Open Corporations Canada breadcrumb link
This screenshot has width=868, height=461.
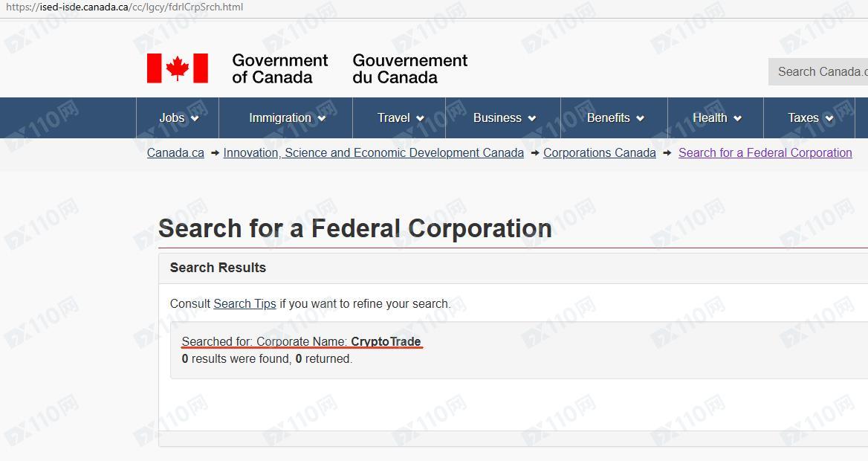point(600,153)
